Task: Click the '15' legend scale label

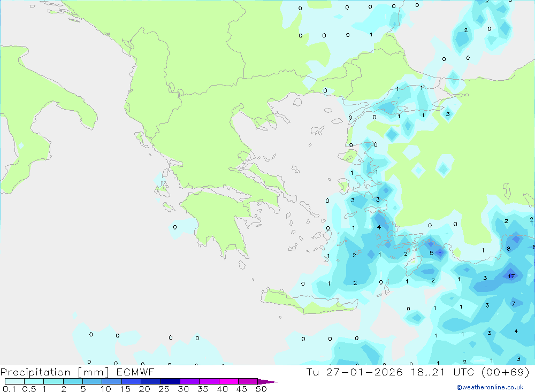Action: pyautogui.click(x=125, y=389)
